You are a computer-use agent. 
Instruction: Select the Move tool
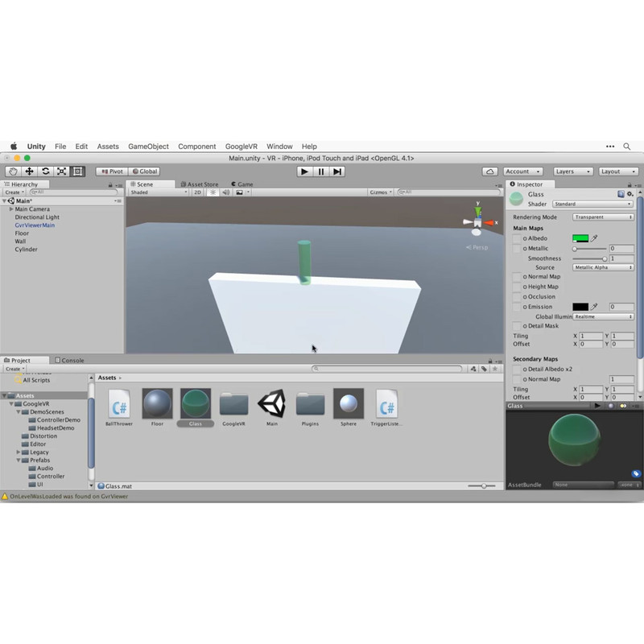tap(29, 171)
